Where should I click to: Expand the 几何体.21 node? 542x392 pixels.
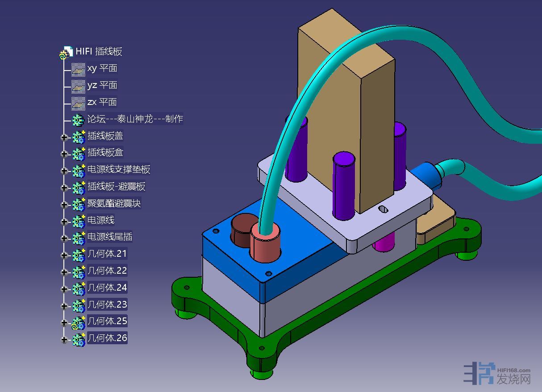64,255
